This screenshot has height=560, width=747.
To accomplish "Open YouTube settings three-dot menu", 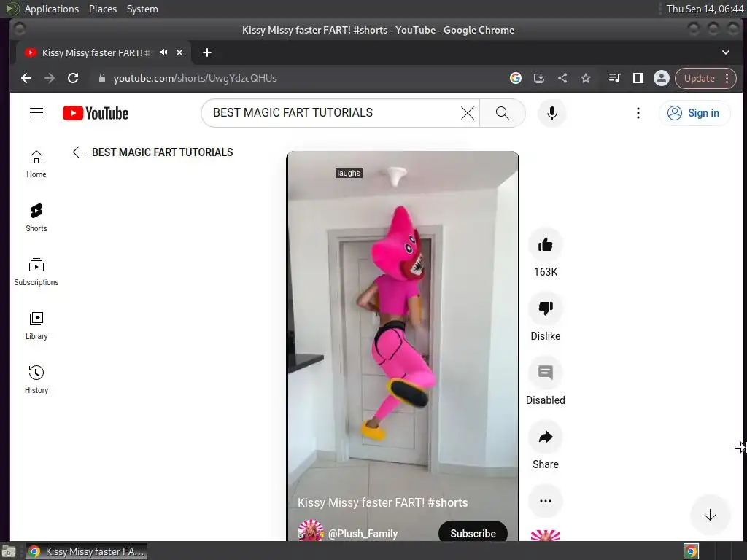I will point(638,113).
